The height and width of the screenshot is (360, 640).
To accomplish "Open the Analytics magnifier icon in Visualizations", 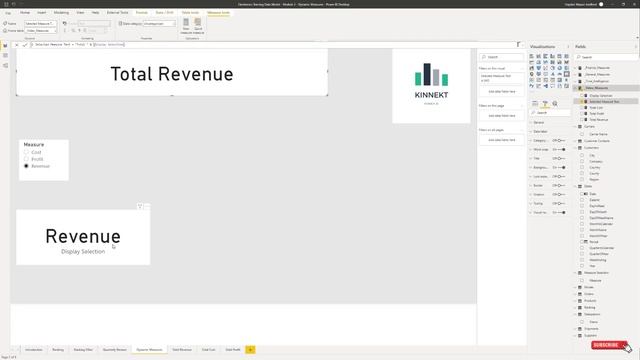I will [x=555, y=104].
